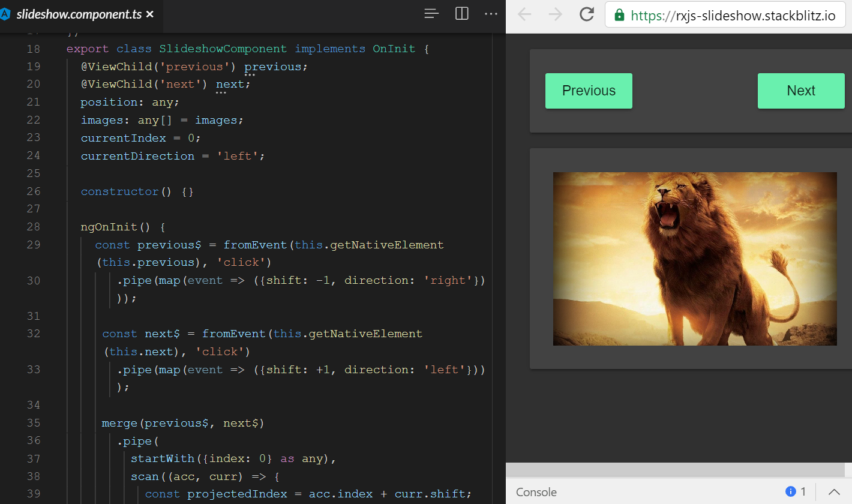Click the Angular file icon in editor tab
The width and height of the screenshot is (852, 504).
tap(5, 14)
